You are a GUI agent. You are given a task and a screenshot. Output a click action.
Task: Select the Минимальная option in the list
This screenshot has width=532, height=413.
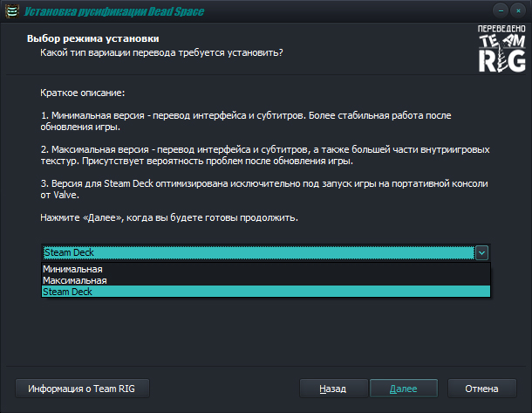73,270
